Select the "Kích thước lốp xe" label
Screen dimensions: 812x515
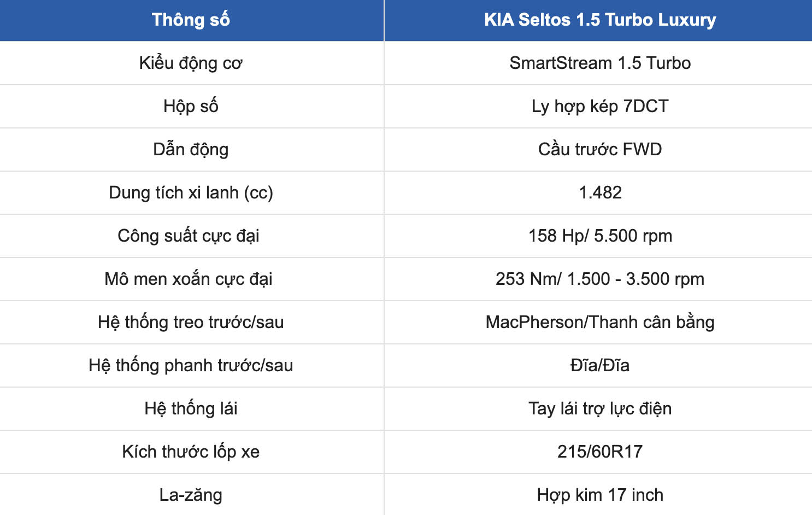[191, 452]
